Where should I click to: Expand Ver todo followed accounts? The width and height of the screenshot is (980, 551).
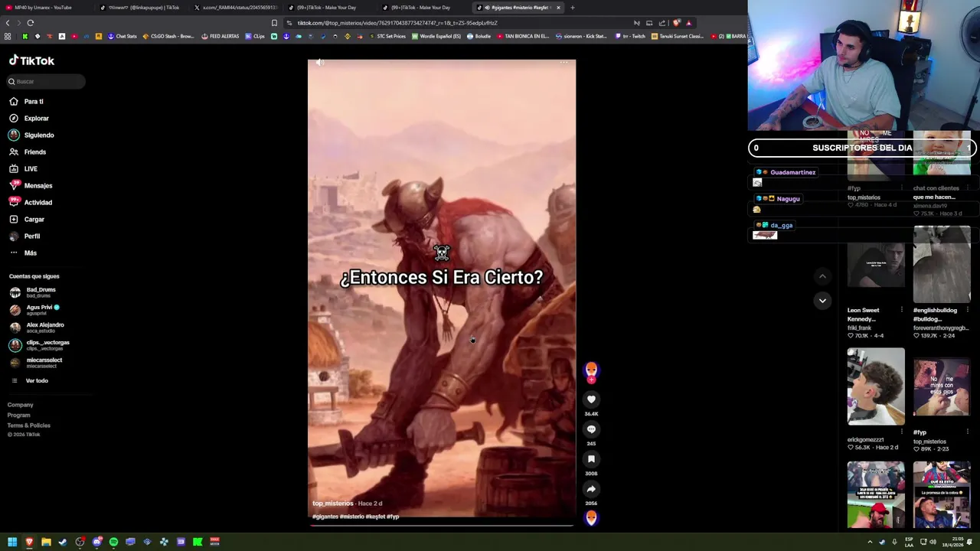[36, 380]
